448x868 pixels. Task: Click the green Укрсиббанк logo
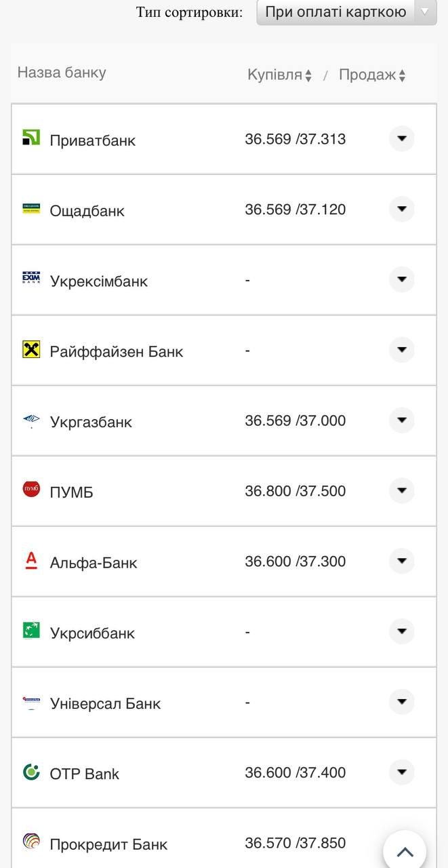click(x=31, y=631)
